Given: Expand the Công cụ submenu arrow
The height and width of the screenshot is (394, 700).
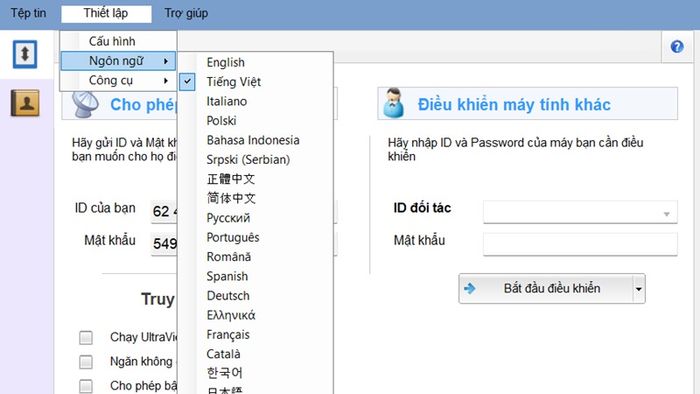Looking at the screenshot, I should pos(166,80).
